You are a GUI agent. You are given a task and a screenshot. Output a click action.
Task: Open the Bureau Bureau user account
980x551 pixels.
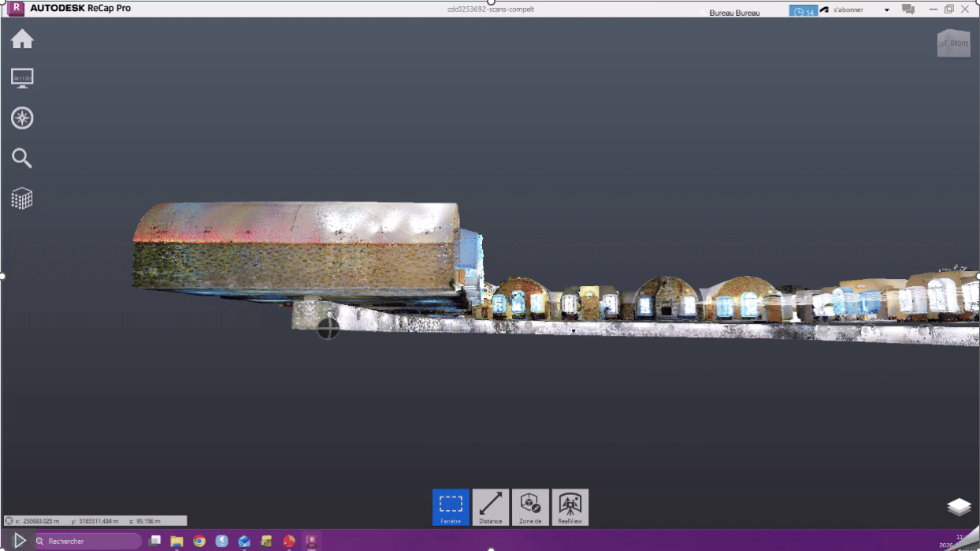pyautogui.click(x=734, y=13)
